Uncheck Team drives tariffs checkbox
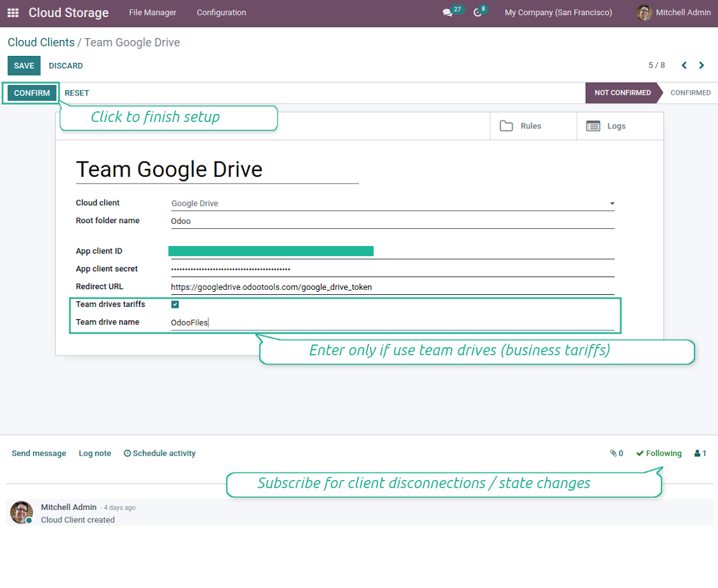 tap(175, 304)
